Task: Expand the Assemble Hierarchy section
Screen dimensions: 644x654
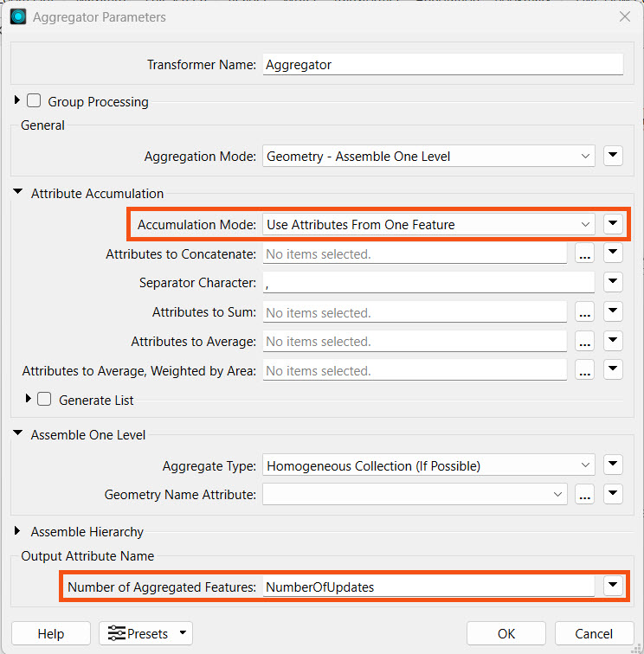Action: 17,532
